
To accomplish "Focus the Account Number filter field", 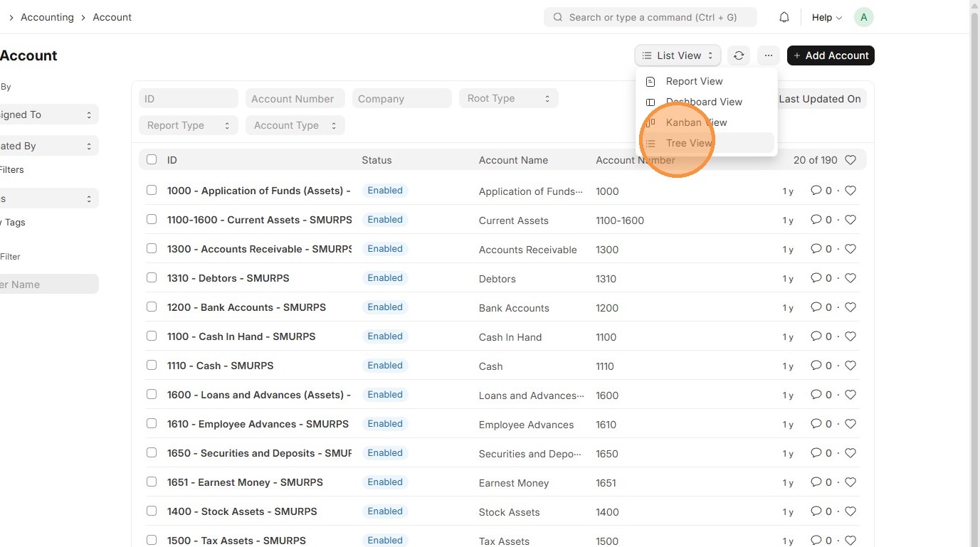I will point(295,98).
